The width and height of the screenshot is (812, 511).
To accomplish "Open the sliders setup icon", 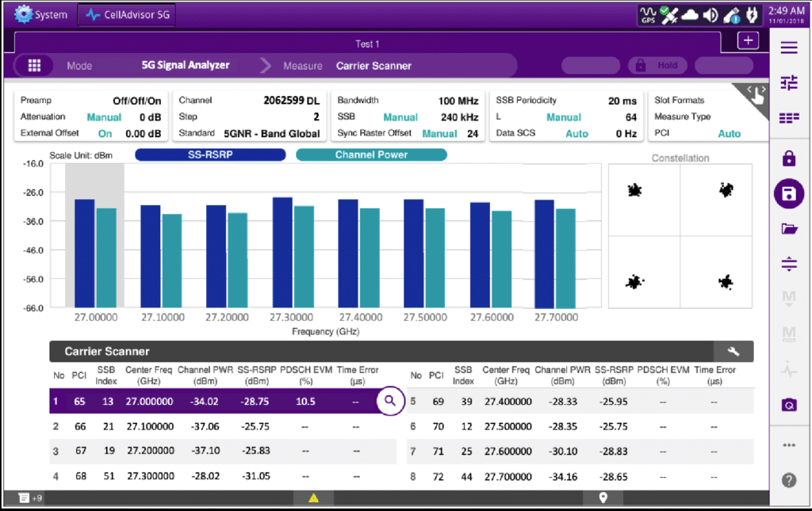I will pos(788,83).
